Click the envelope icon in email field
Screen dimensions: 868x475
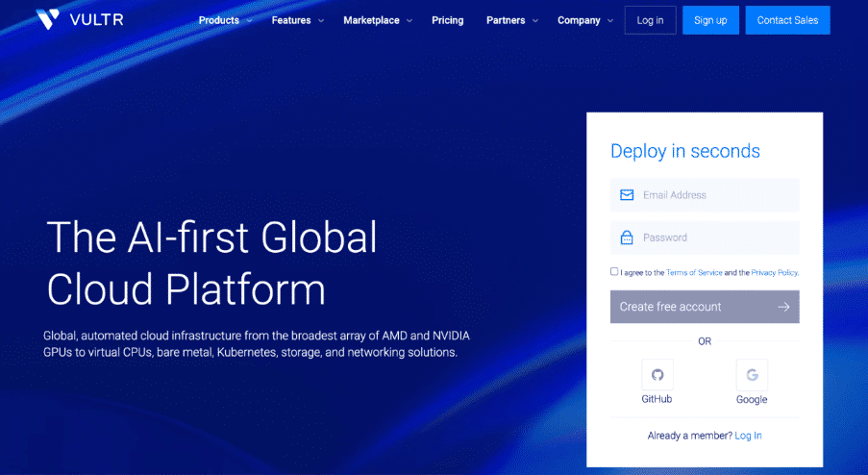(627, 195)
